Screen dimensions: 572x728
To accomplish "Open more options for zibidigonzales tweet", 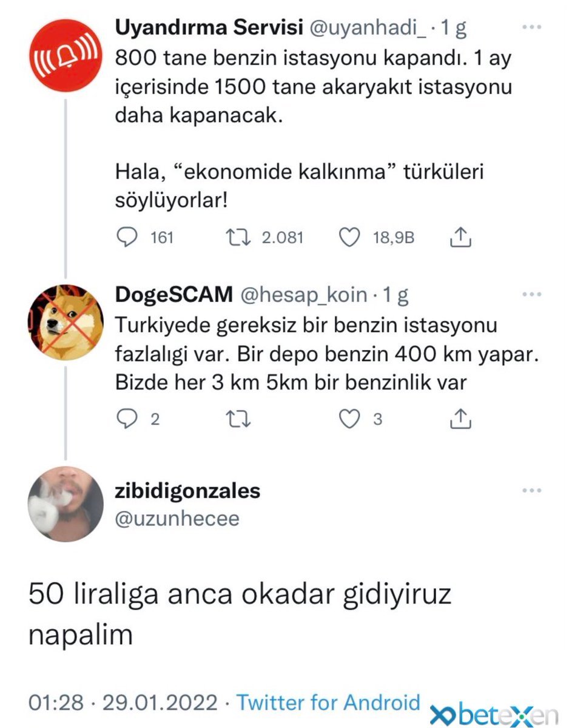I will point(531,491).
